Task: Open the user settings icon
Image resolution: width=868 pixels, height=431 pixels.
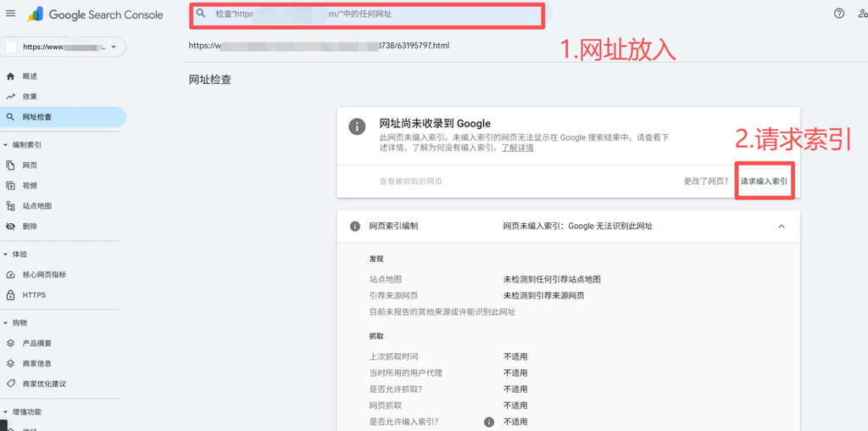Action: point(862,14)
